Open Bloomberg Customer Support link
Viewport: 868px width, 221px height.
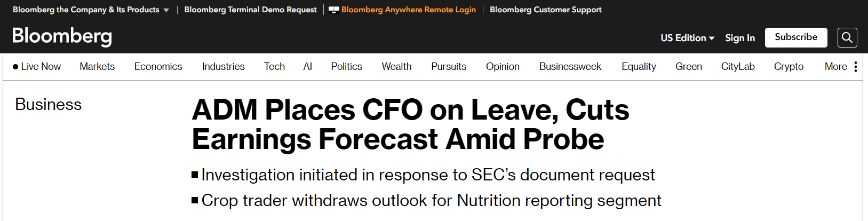click(545, 10)
